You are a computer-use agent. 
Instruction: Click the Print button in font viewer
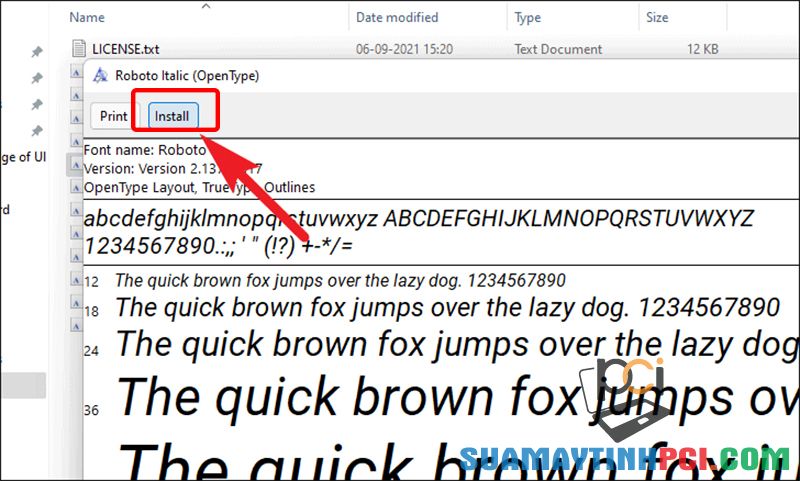[x=113, y=116]
